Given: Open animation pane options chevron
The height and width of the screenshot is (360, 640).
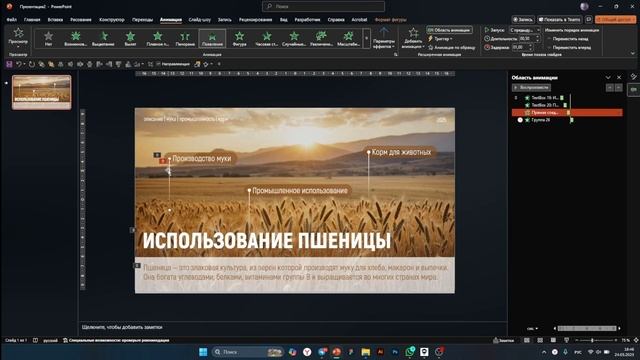Looking at the screenshot, I should coord(608,77).
